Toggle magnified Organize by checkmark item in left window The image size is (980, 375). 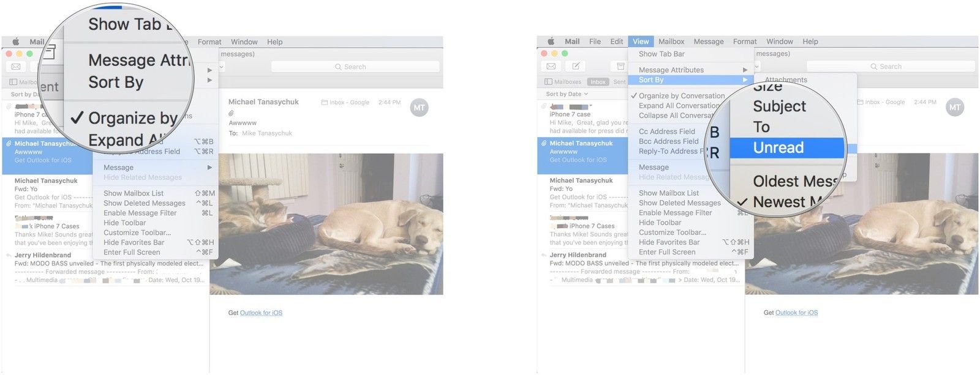(126, 118)
